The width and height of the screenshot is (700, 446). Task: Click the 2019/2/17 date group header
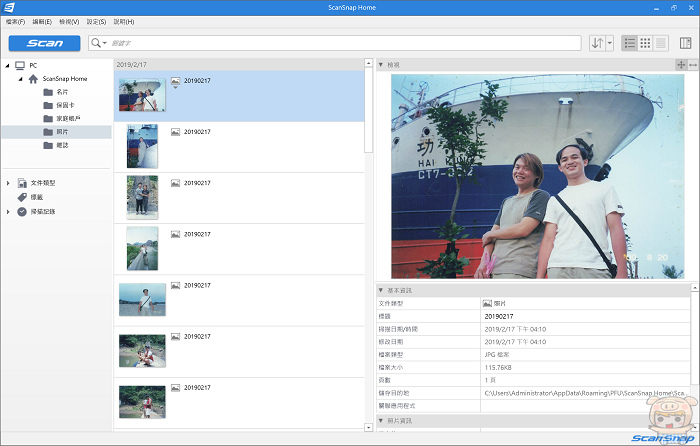point(239,65)
